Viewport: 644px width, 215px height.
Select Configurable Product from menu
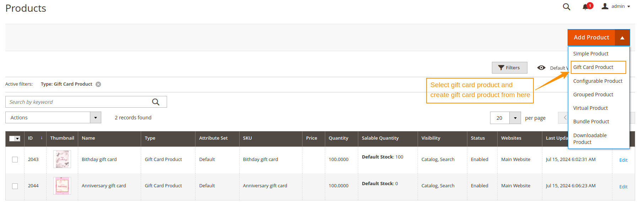click(x=598, y=81)
